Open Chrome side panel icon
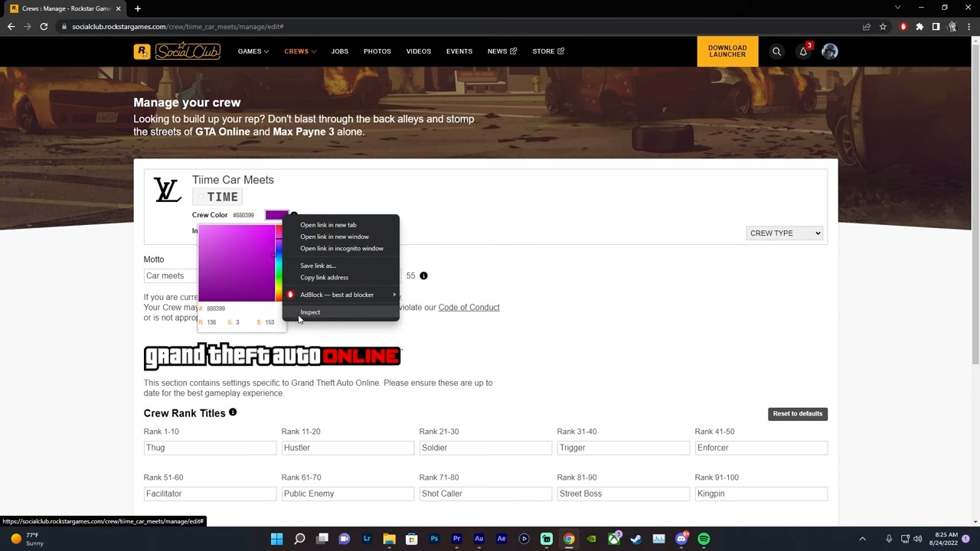 coord(936,27)
